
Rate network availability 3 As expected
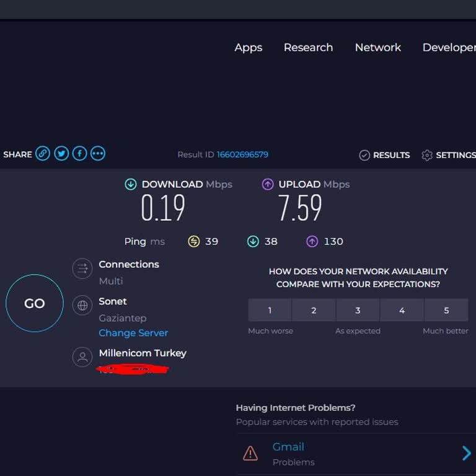pyautogui.click(x=358, y=310)
